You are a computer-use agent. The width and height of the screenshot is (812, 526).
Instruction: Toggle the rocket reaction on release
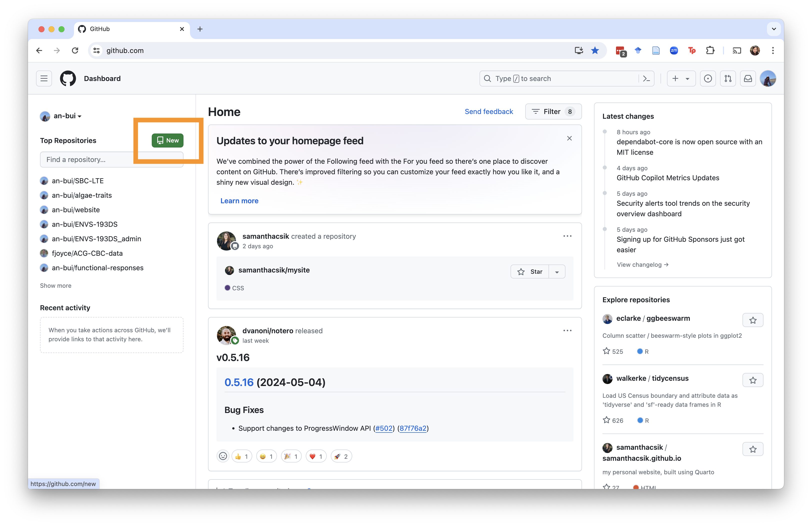coord(341,456)
